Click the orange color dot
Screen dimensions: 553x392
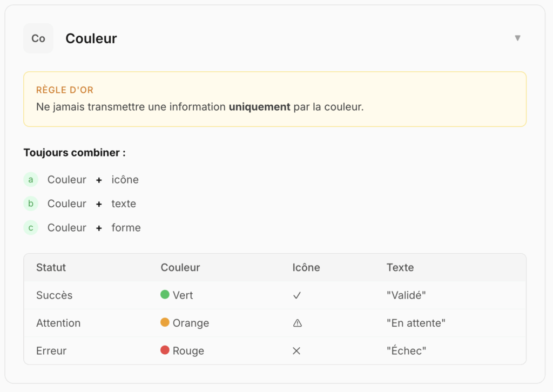[165, 322]
